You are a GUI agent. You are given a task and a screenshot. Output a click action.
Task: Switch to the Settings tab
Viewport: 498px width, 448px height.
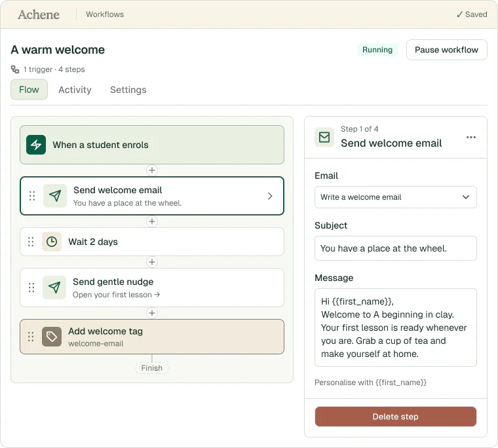point(128,90)
